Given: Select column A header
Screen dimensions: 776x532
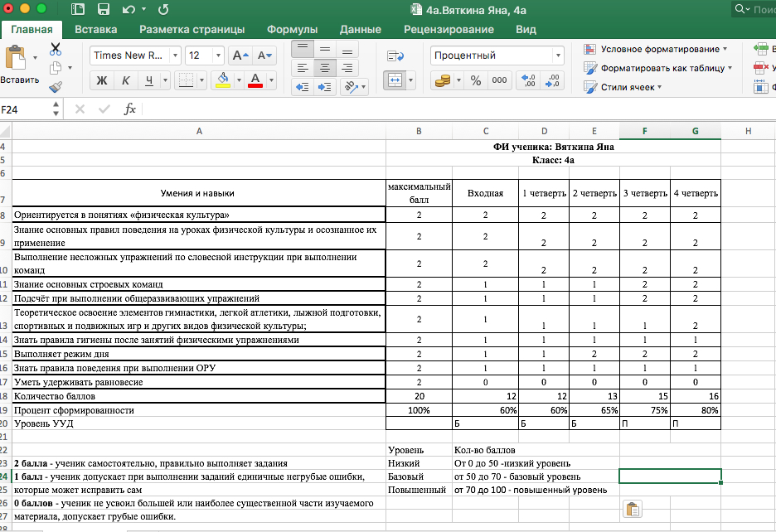Looking at the screenshot, I should pyautogui.click(x=199, y=131).
